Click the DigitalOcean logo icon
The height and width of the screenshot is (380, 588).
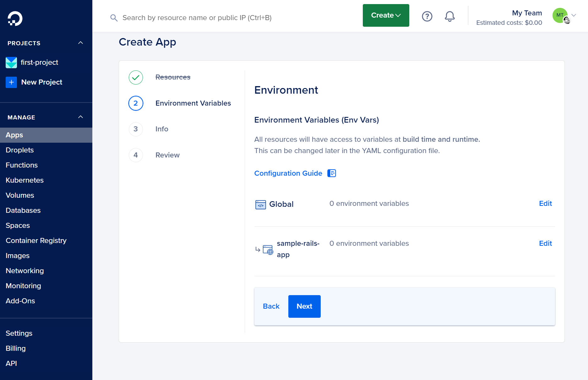click(15, 19)
